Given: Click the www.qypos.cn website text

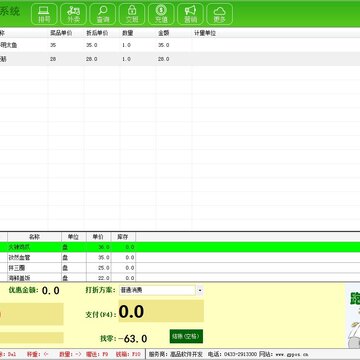Looking at the screenshot, I should (x=292, y=354).
